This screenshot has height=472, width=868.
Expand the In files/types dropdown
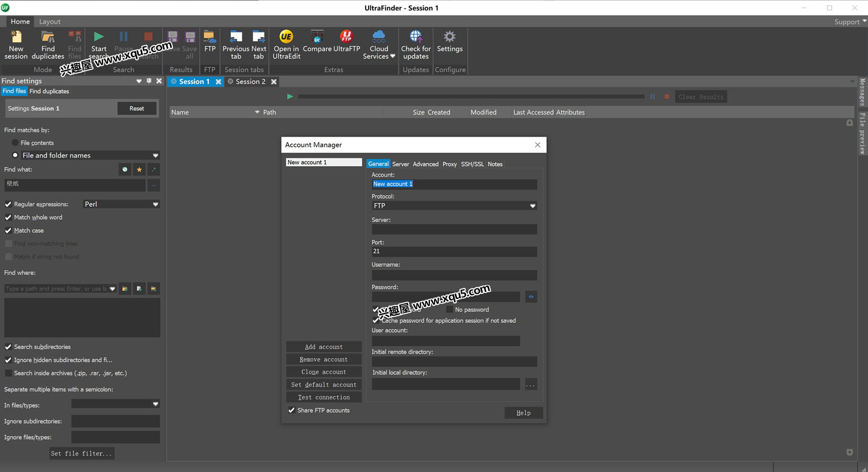[155, 404]
